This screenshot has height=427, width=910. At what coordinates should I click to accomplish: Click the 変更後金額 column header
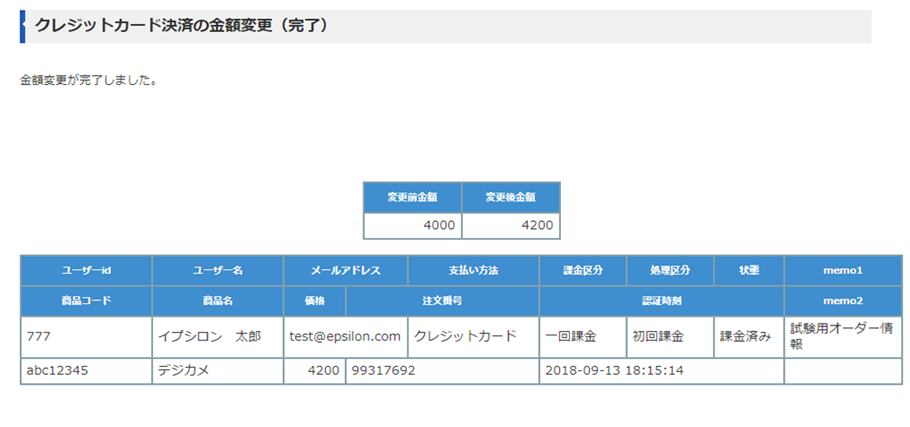pyautogui.click(x=511, y=197)
